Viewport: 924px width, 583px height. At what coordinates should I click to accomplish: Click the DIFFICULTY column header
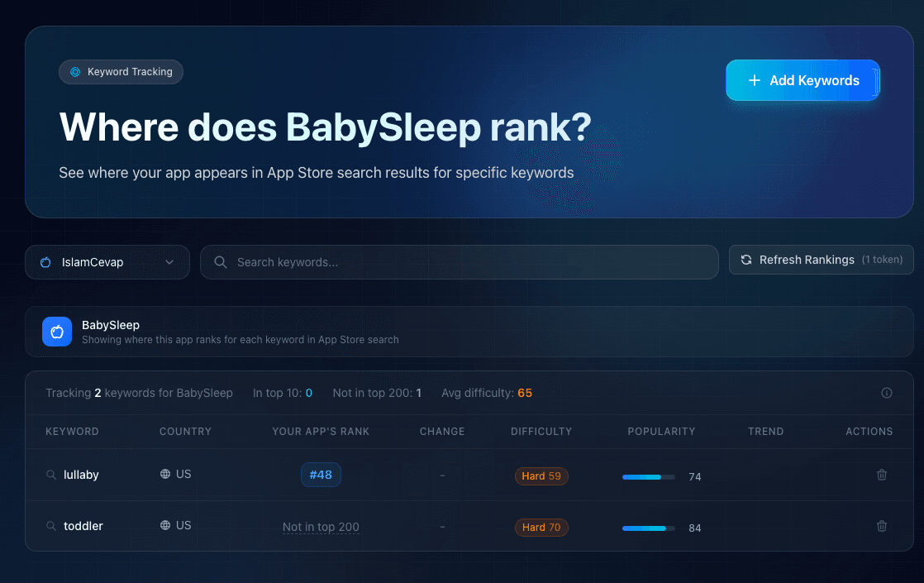541,431
